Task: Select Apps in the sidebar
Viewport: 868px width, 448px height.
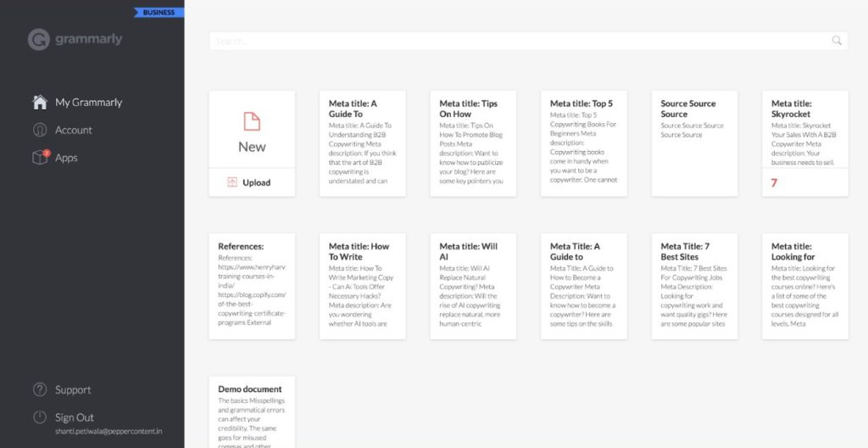Action: click(x=66, y=158)
